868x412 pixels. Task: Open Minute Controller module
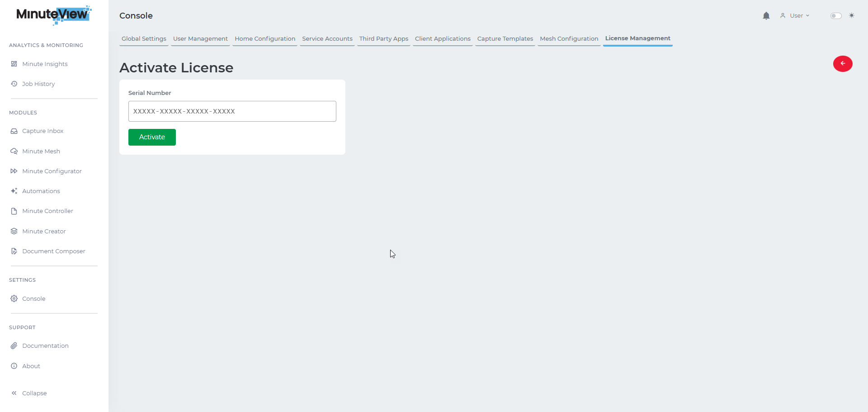(47, 211)
